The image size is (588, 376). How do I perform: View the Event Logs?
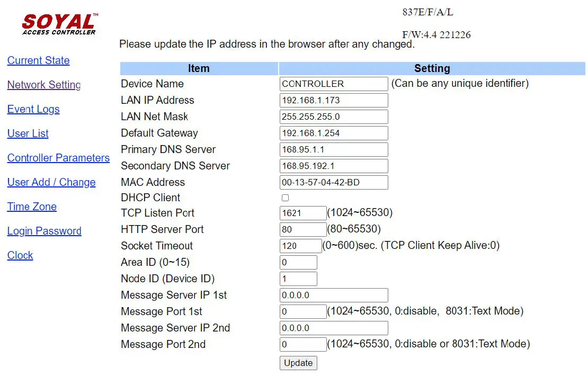tap(33, 110)
